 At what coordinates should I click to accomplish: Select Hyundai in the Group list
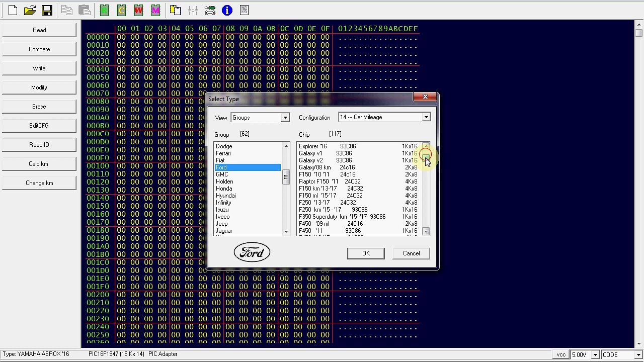(225, 196)
